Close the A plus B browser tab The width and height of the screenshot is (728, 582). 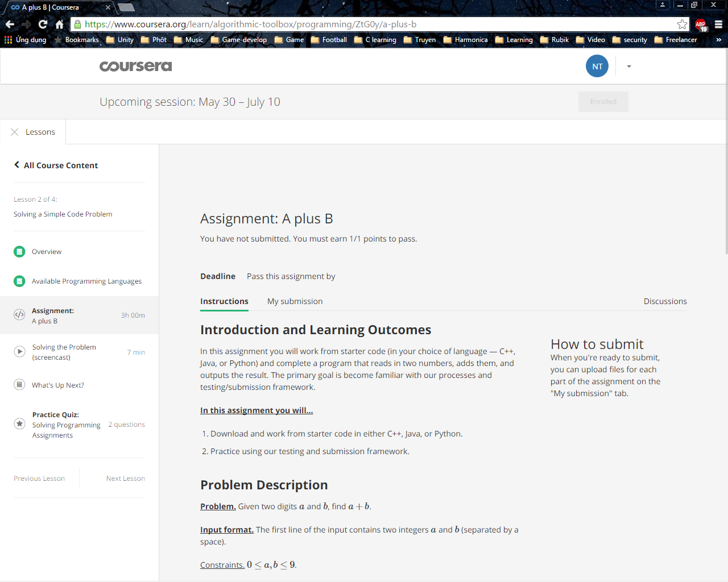click(108, 7)
